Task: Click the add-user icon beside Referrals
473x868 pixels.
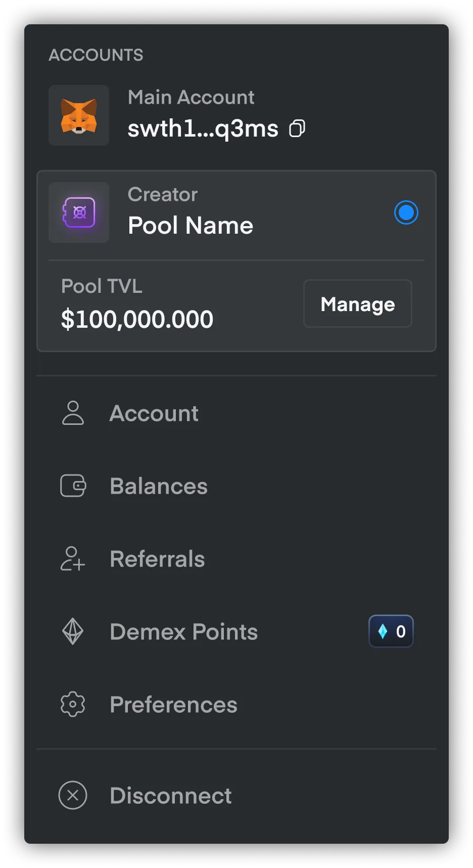Action: tap(73, 558)
